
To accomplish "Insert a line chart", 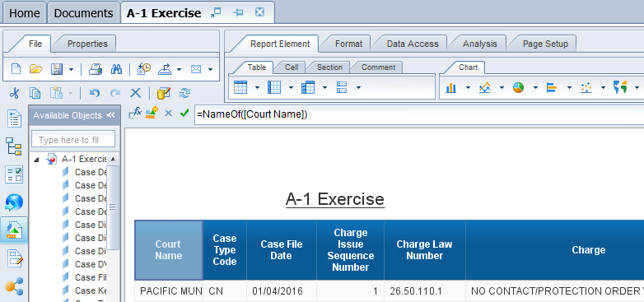I will click(x=484, y=87).
